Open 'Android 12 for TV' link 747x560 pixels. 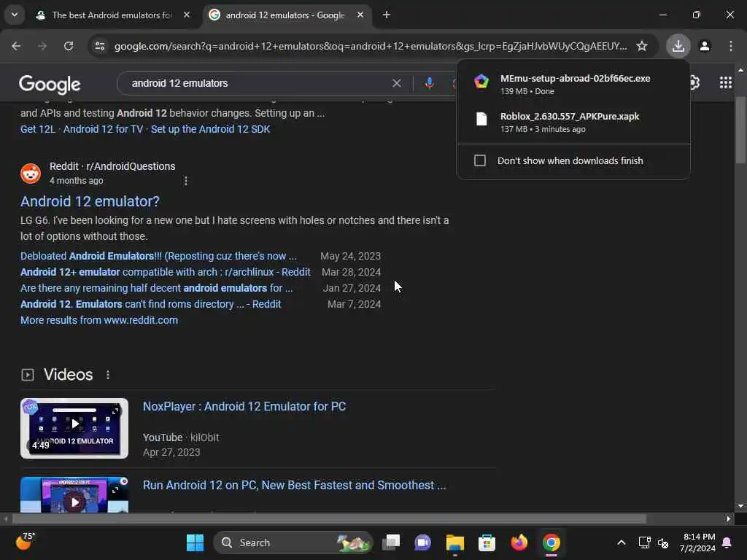tap(103, 129)
